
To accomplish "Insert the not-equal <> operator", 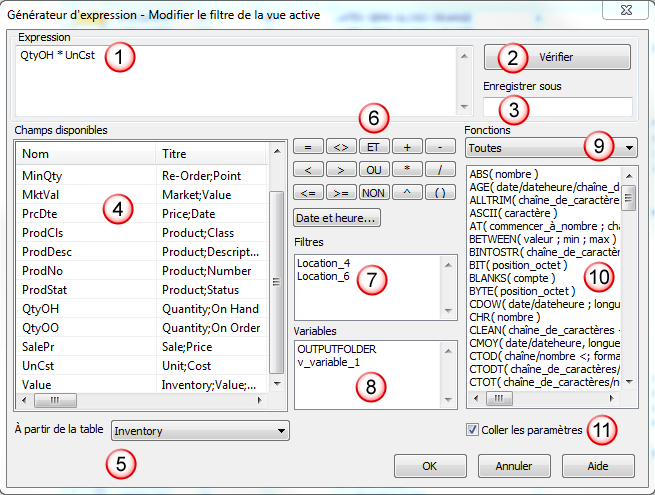I will [341, 147].
